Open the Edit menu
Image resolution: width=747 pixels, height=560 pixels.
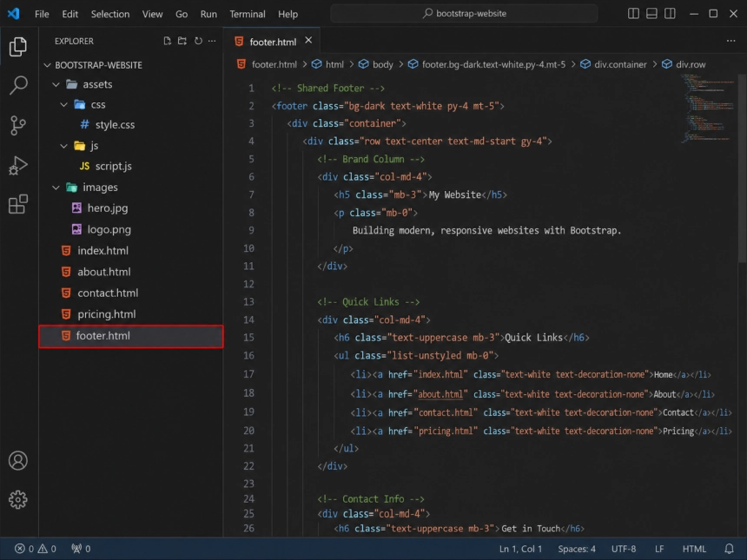pyautogui.click(x=70, y=14)
